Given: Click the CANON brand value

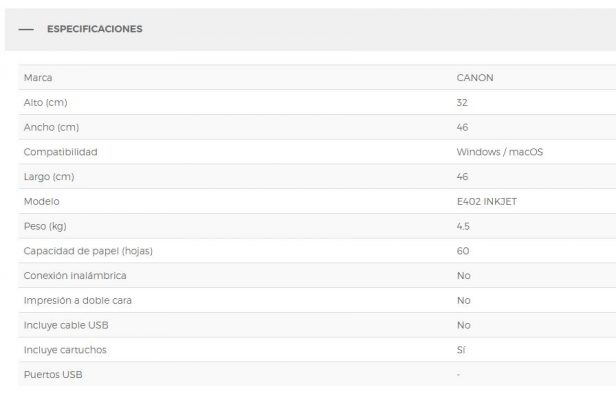Looking at the screenshot, I should coord(475,78).
